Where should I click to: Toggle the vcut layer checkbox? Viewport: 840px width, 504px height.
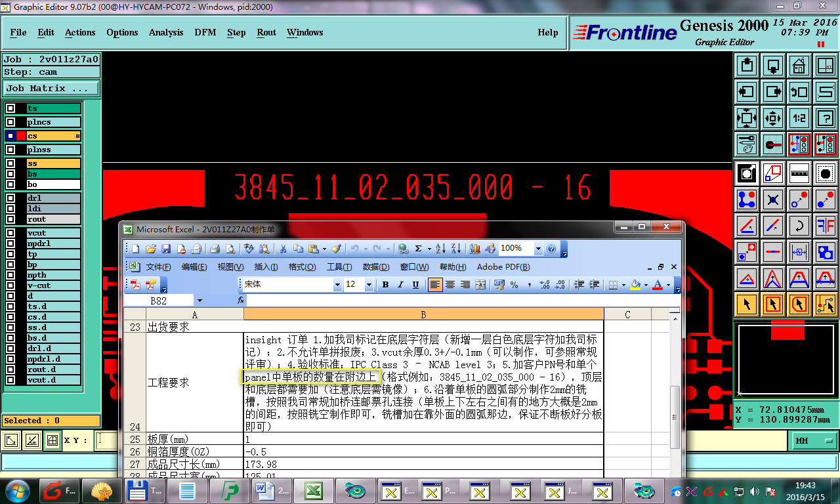click(x=10, y=233)
